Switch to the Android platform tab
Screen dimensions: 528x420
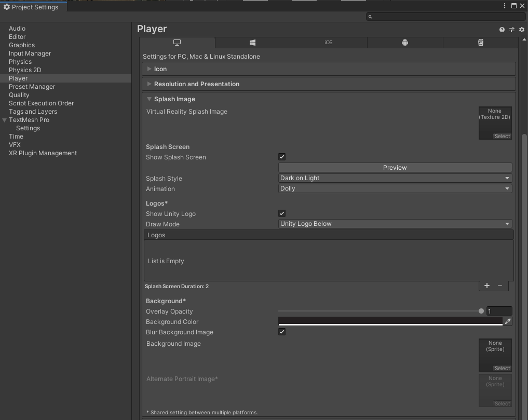pos(405,43)
